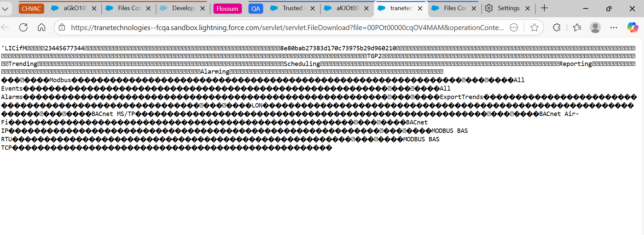Click the word Scheduling in file text
Image resolution: width=644 pixels, height=235 pixels.
pos(302,64)
